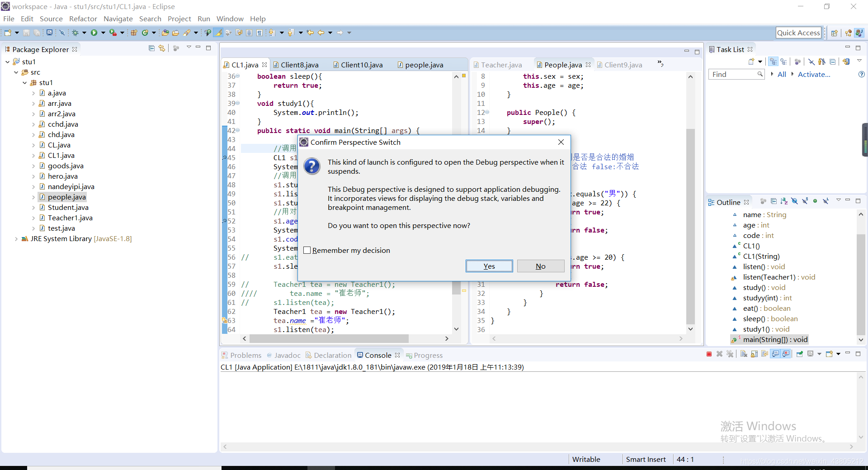This screenshot has height=470, width=868.
Task: Click Remove Launch gray X in the Console
Action: pos(719,354)
